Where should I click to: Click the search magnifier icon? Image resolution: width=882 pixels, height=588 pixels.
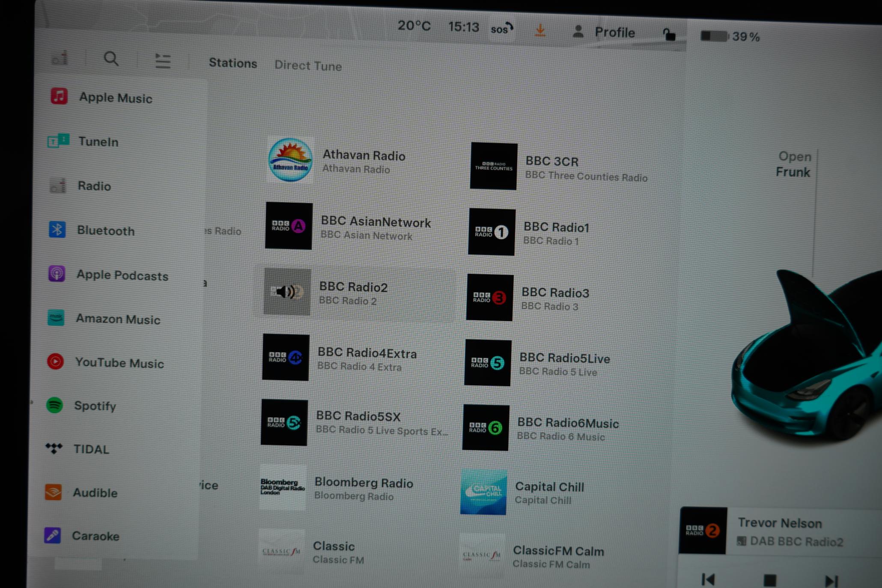[x=111, y=59]
